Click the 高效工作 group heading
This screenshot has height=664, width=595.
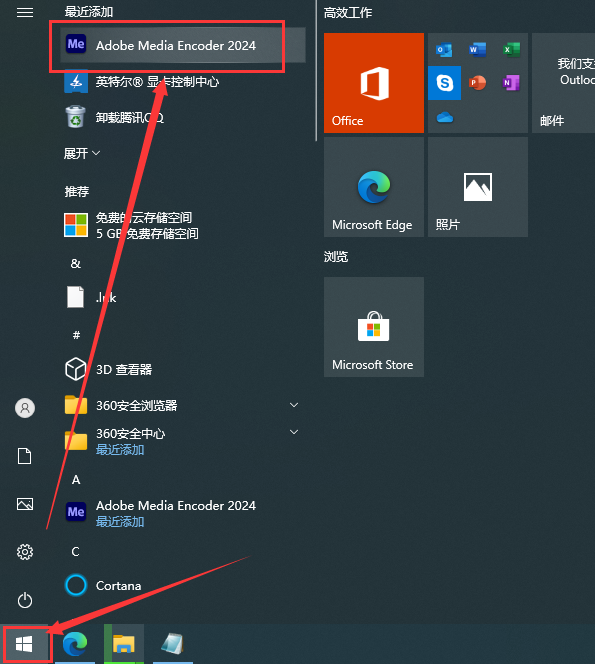pos(348,13)
